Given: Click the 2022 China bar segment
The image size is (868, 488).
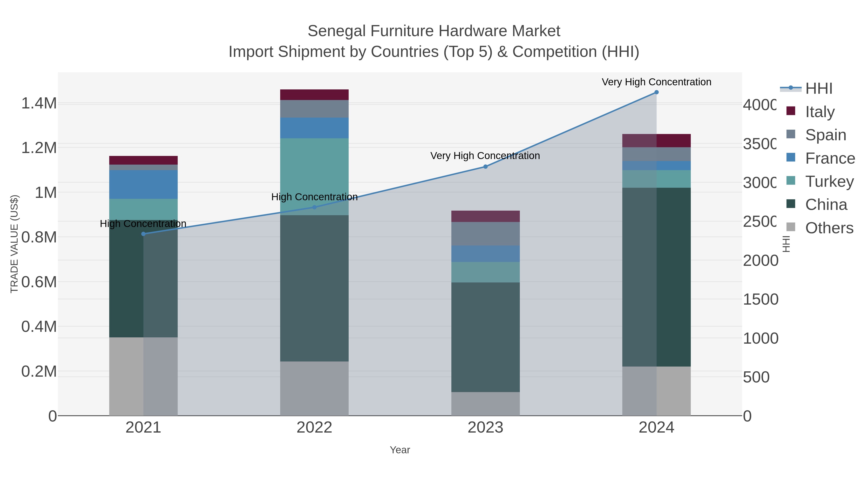Looking at the screenshot, I should pos(314,288).
